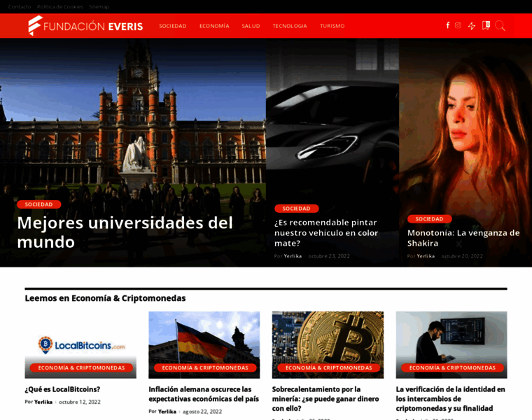The image size is (532, 420).
Task: Click category tag on German flag thumbnail
Action: (205, 367)
